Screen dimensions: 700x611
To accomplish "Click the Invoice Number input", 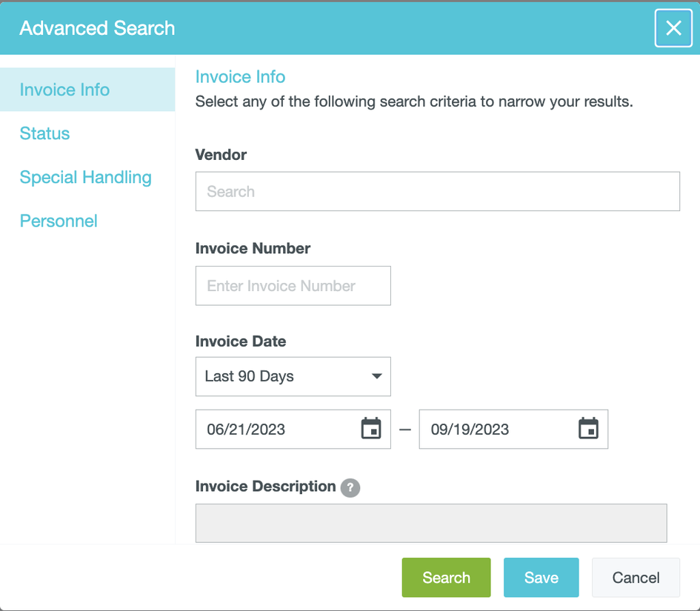I will pyautogui.click(x=293, y=286).
